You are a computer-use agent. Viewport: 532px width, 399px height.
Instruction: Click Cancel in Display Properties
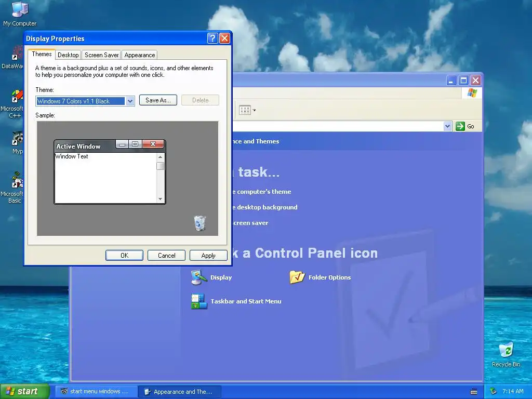(166, 256)
